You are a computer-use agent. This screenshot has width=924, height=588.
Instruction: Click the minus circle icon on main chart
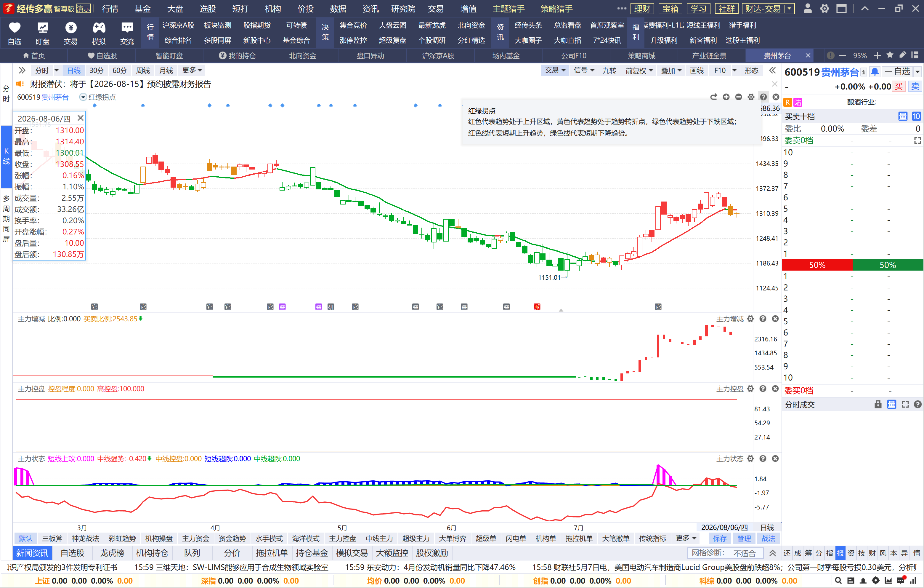pos(738,97)
